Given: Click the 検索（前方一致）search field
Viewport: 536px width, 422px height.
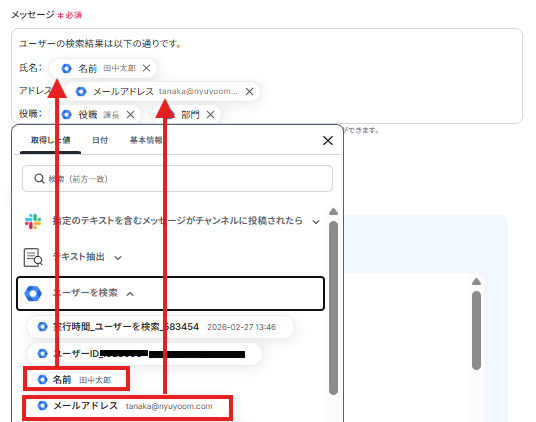Looking at the screenshot, I should (x=177, y=179).
